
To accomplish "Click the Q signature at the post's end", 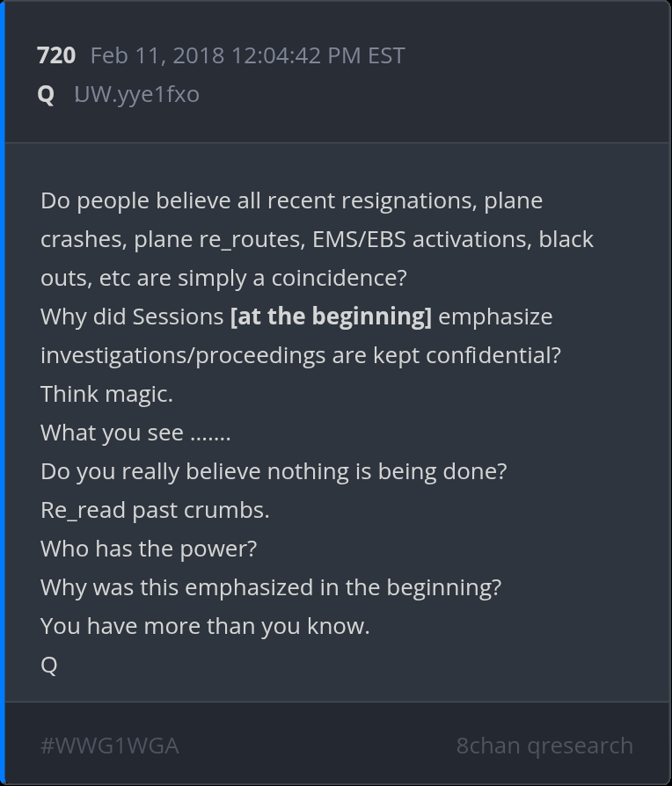I will 49,665.
